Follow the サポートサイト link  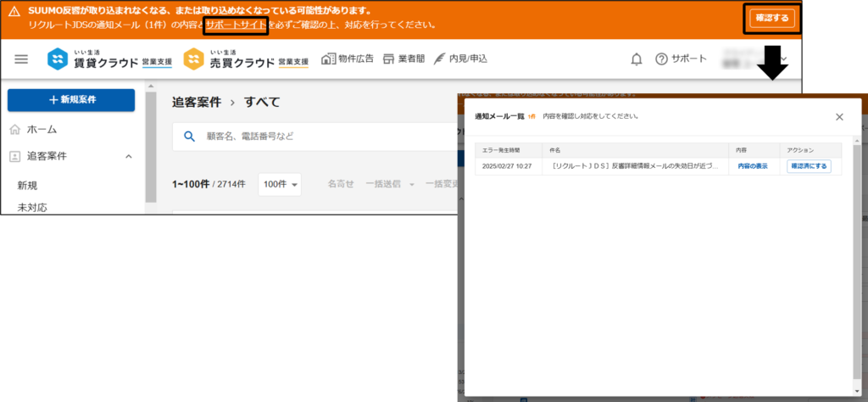[x=236, y=25]
